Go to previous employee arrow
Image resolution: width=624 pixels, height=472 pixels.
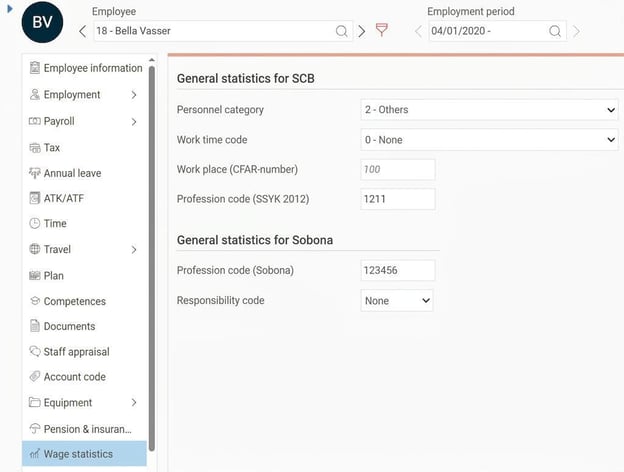point(82,31)
